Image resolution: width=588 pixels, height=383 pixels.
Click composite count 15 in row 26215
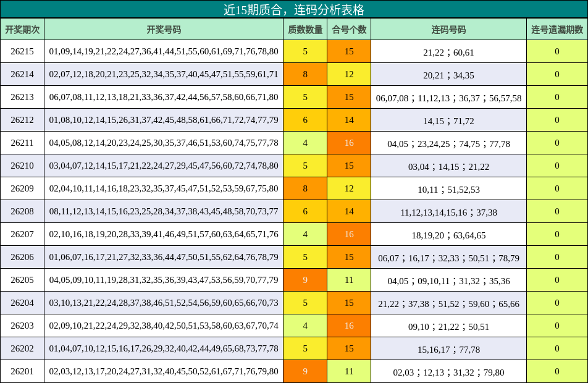point(349,51)
